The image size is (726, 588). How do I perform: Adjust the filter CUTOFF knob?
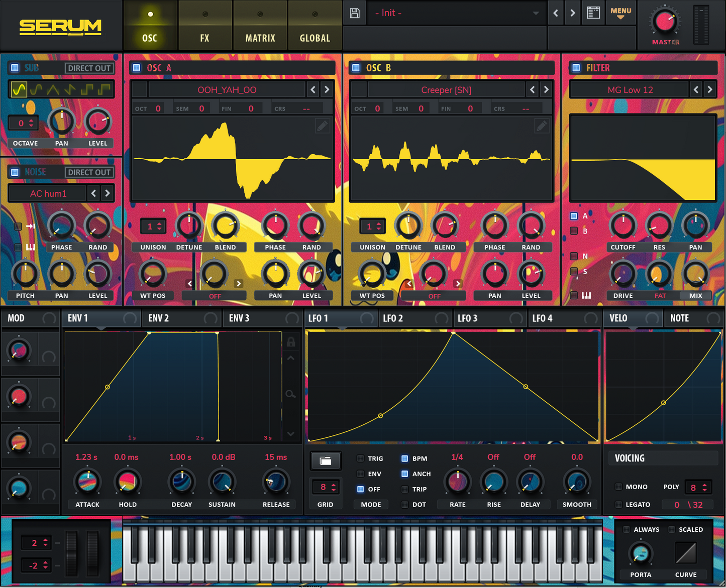(623, 225)
